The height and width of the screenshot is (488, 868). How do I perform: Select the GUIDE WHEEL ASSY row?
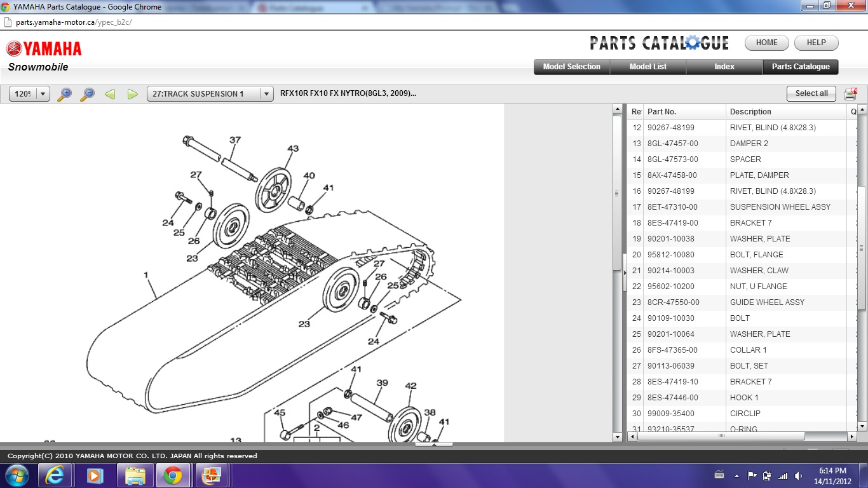pos(766,302)
